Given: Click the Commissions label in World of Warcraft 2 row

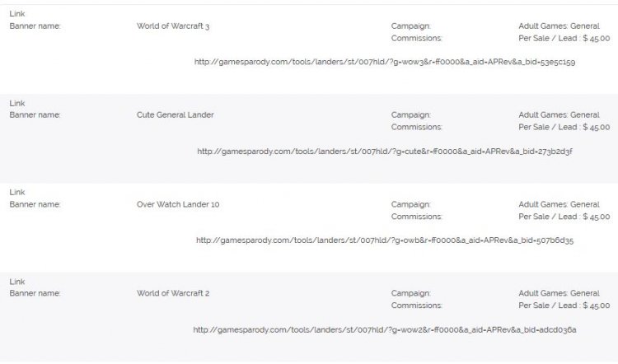Looking at the screenshot, I should 417,306.
